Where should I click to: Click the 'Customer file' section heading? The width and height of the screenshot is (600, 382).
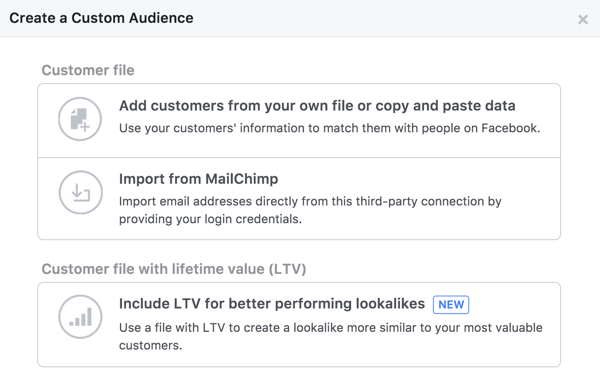88,70
